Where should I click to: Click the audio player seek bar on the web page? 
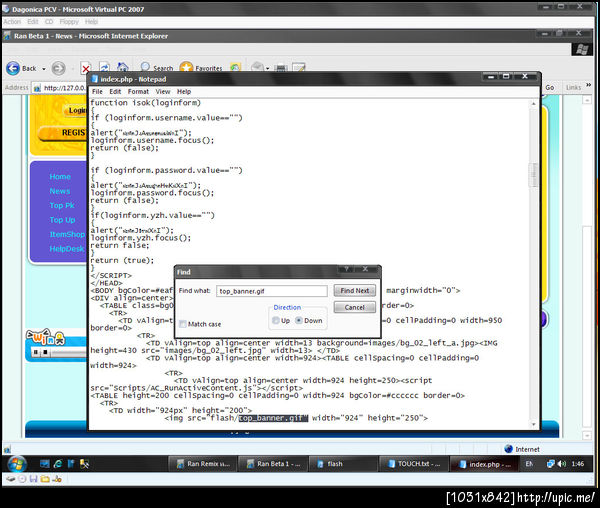[x=70, y=352]
